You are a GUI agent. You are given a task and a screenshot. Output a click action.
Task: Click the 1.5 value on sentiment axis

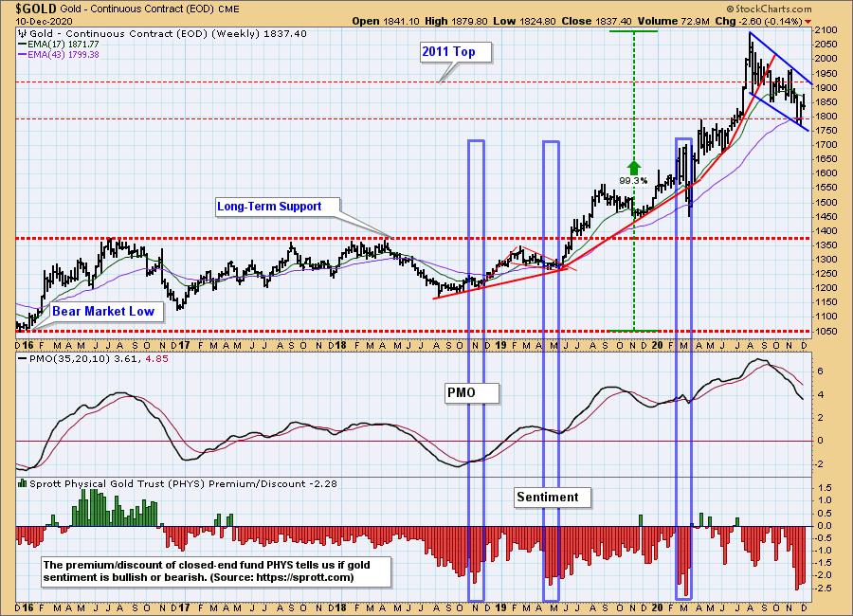click(825, 488)
